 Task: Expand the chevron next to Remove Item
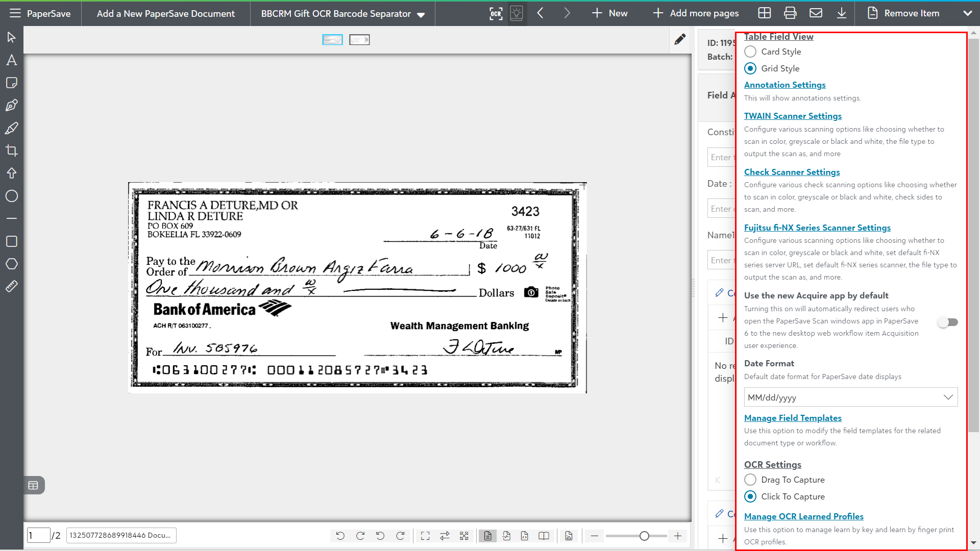(967, 13)
